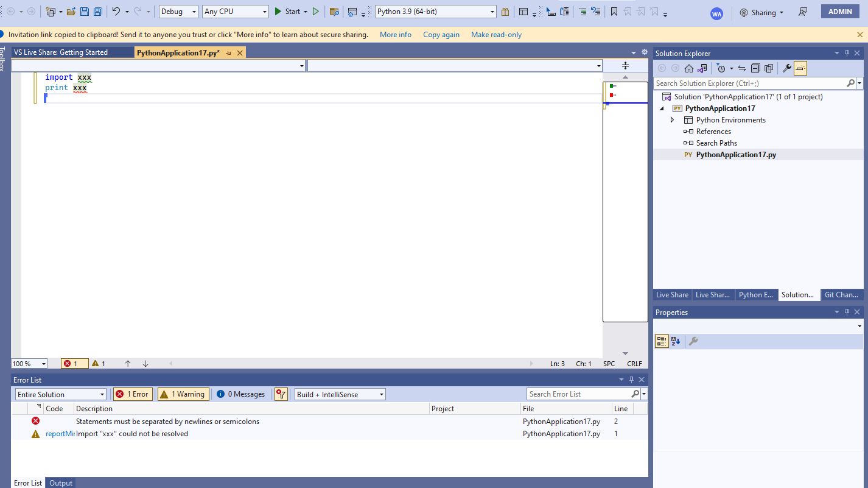
Task: Open the Build + IntelliSense dropdown
Action: (340, 395)
